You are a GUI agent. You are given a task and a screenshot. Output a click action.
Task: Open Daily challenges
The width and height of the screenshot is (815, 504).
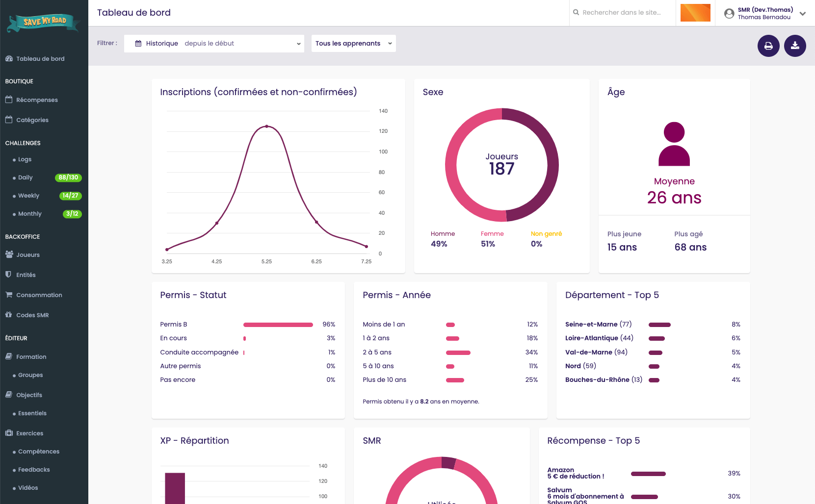tap(25, 177)
